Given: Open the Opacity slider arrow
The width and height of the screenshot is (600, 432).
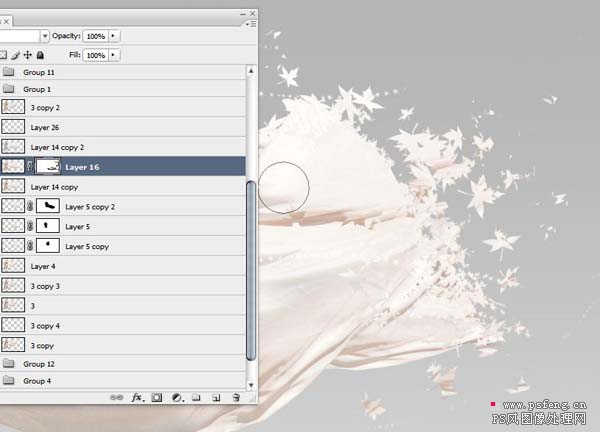Looking at the screenshot, I should [x=113, y=36].
